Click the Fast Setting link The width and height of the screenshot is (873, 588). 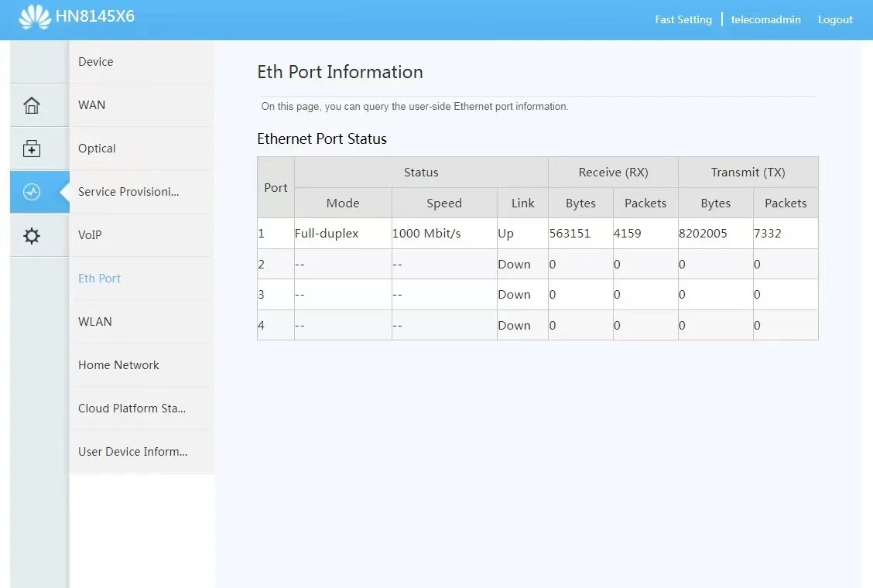[683, 20]
